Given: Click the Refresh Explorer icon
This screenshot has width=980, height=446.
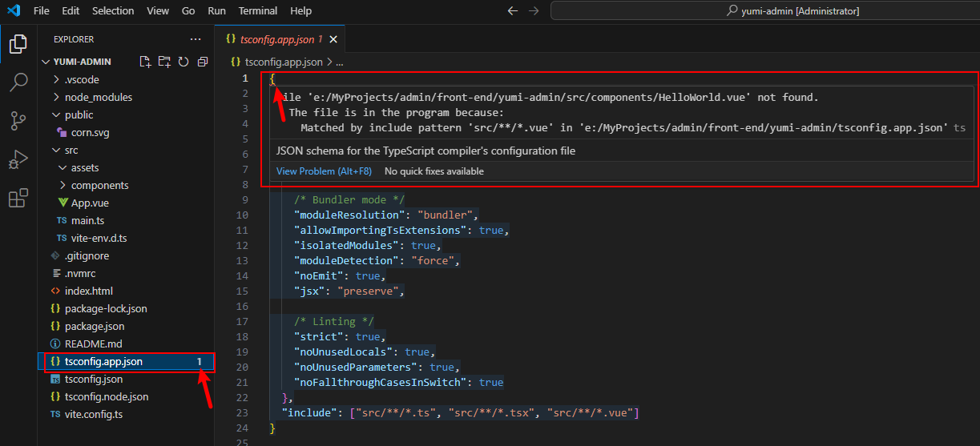Looking at the screenshot, I should tap(183, 62).
